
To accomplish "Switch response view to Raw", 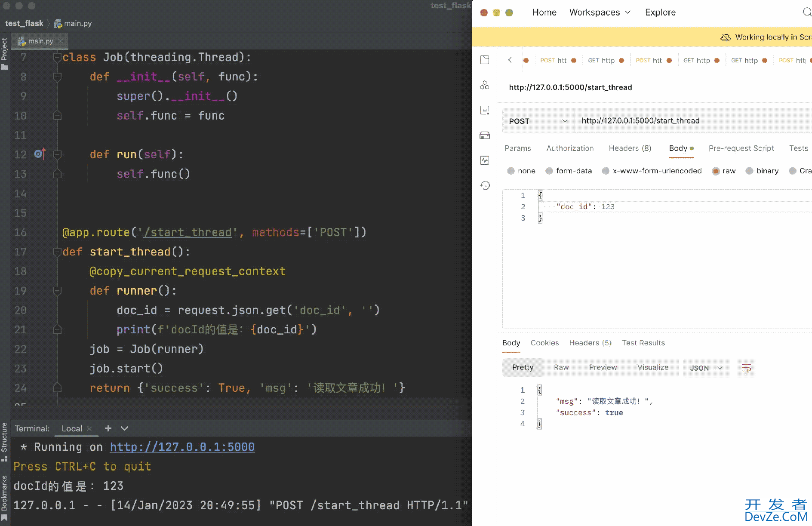I will [x=561, y=367].
